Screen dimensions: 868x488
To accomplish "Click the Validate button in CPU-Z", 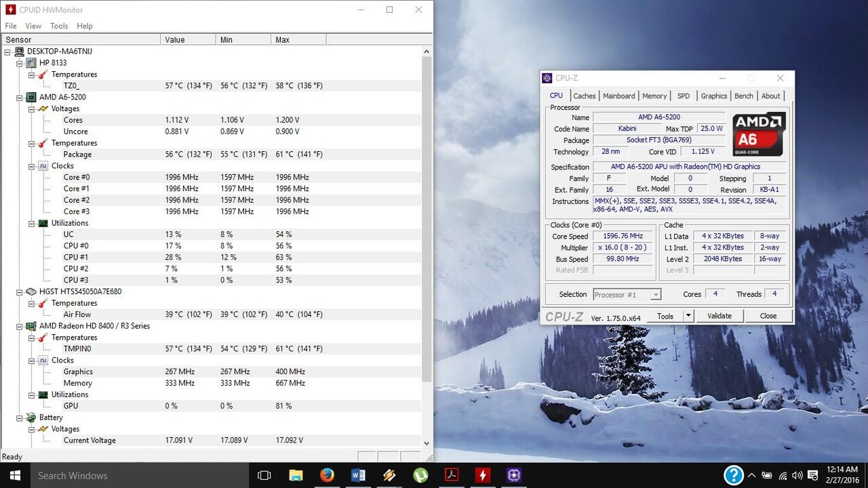I will tap(719, 316).
